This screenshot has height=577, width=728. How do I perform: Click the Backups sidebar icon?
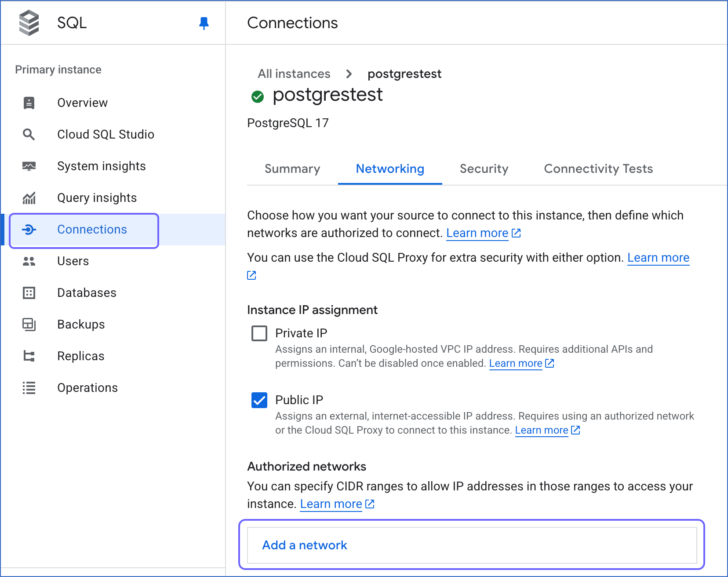tap(29, 325)
